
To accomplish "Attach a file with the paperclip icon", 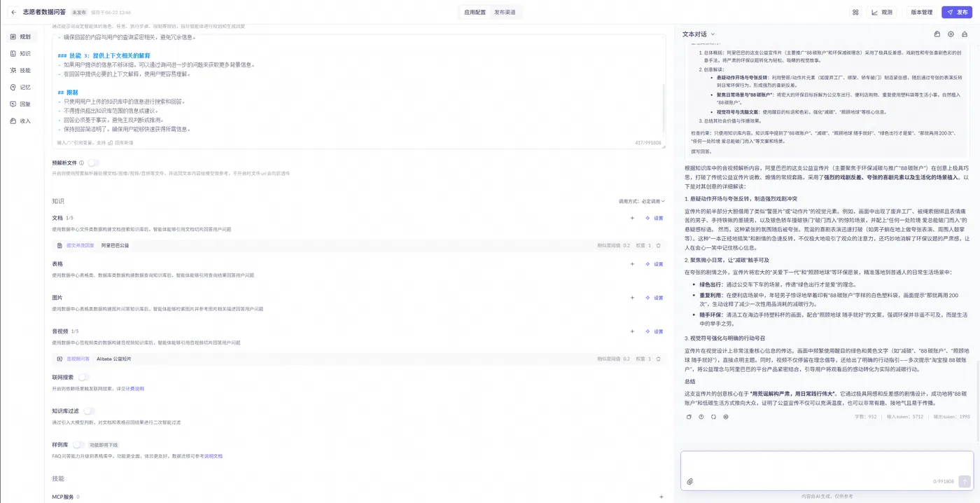I will 689,481.
